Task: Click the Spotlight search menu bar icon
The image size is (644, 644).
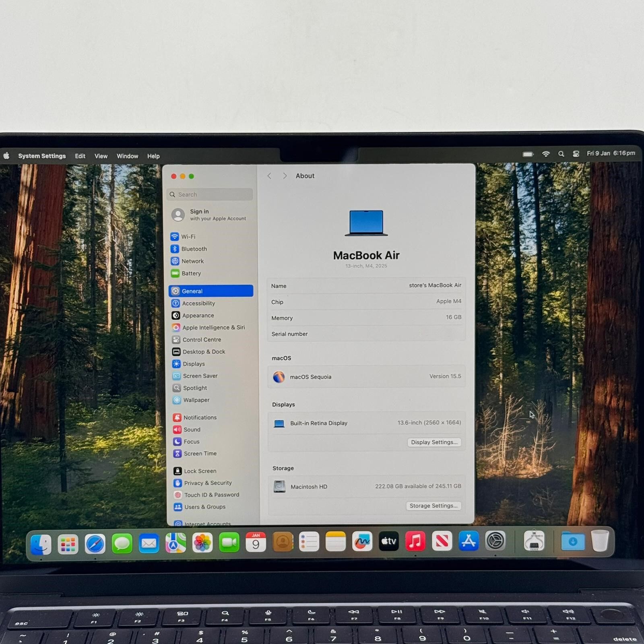Action: (x=561, y=154)
